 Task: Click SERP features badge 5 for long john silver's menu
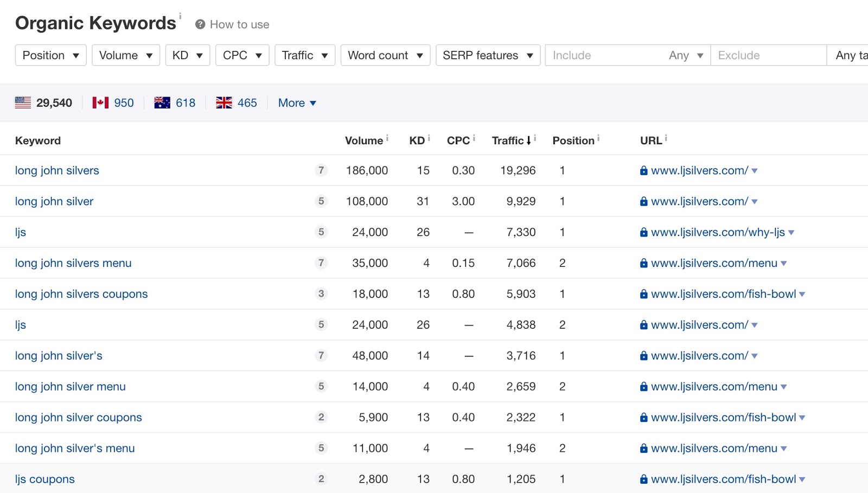[x=321, y=448]
